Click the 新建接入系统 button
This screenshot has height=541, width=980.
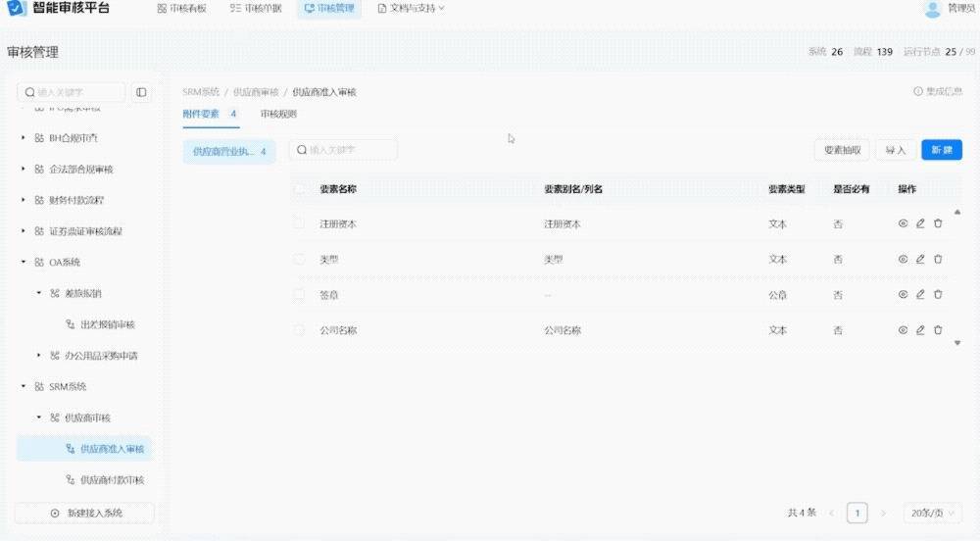coord(84,513)
